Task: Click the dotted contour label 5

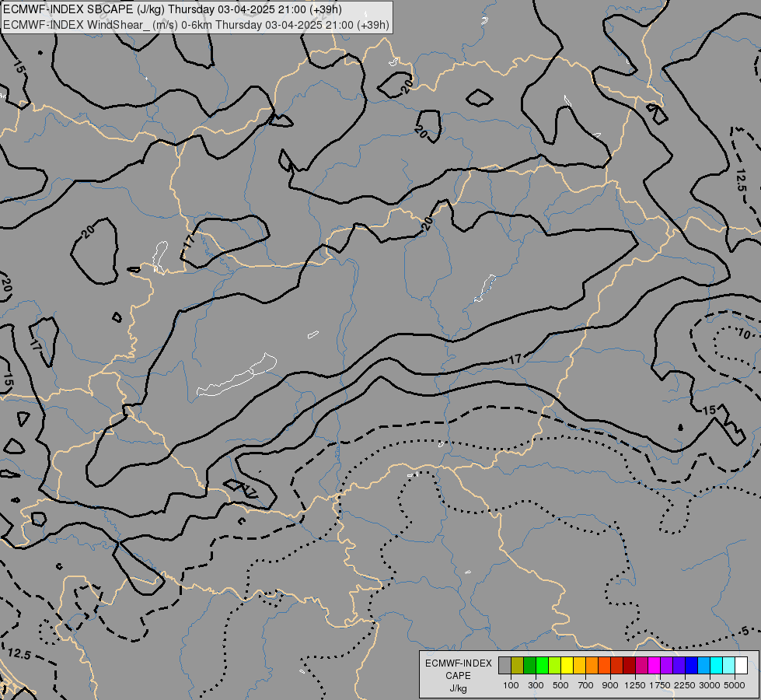Action: coord(745,631)
